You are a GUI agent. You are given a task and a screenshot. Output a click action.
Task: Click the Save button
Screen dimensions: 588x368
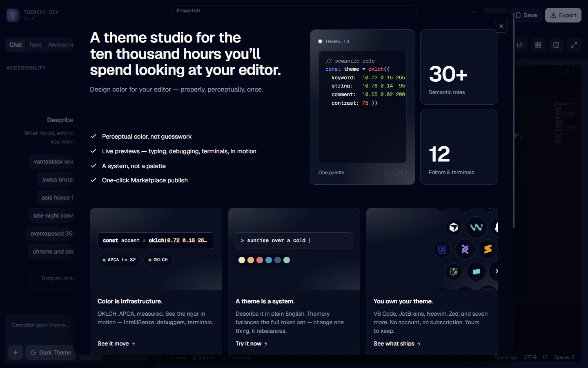[x=526, y=15]
